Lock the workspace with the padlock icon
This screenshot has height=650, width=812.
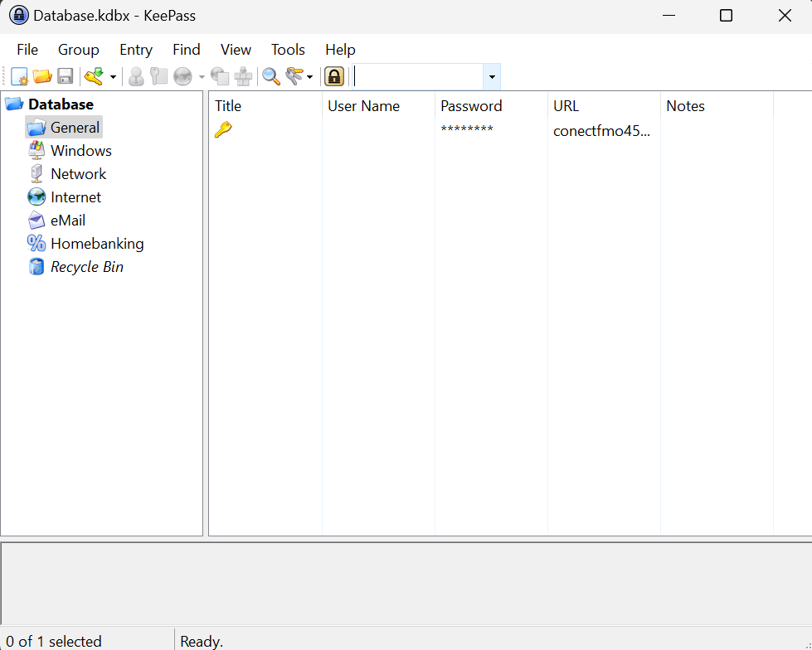coord(334,77)
